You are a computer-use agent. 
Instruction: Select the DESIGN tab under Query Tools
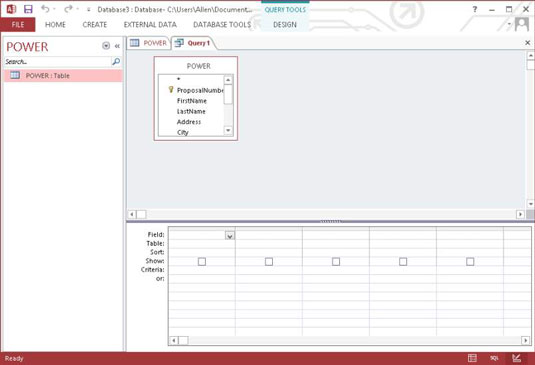(x=285, y=25)
